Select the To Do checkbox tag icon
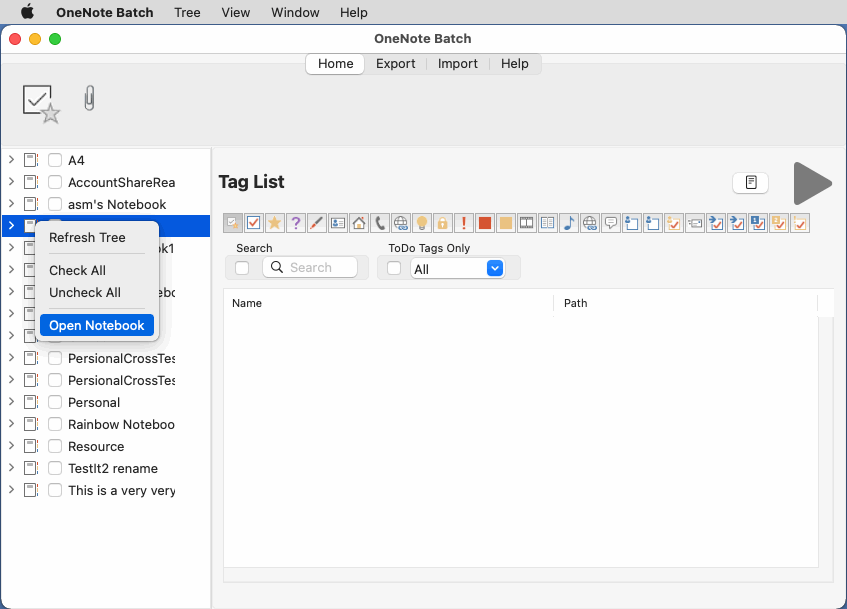847x609 pixels. tap(254, 223)
